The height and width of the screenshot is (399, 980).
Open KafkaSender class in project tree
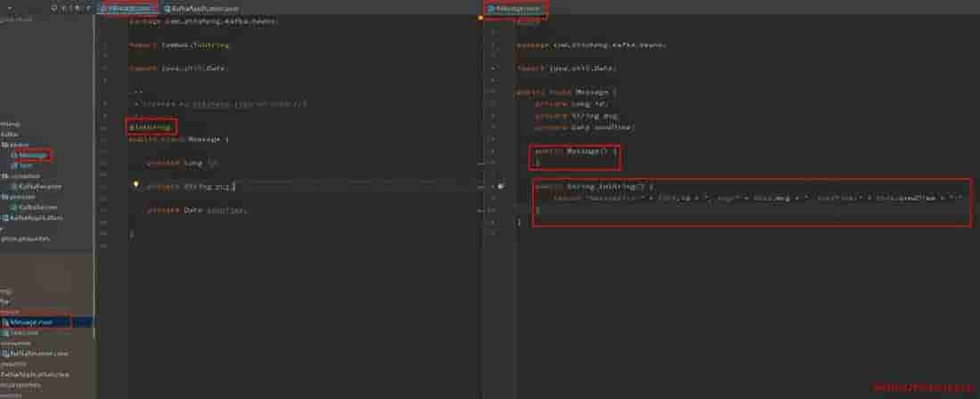(34, 207)
